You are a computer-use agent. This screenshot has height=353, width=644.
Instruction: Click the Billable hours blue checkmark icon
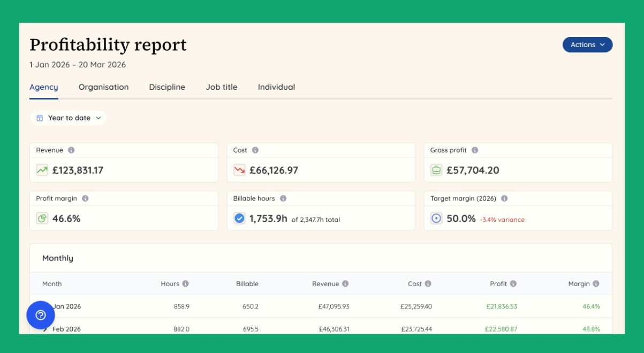click(x=239, y=216)
